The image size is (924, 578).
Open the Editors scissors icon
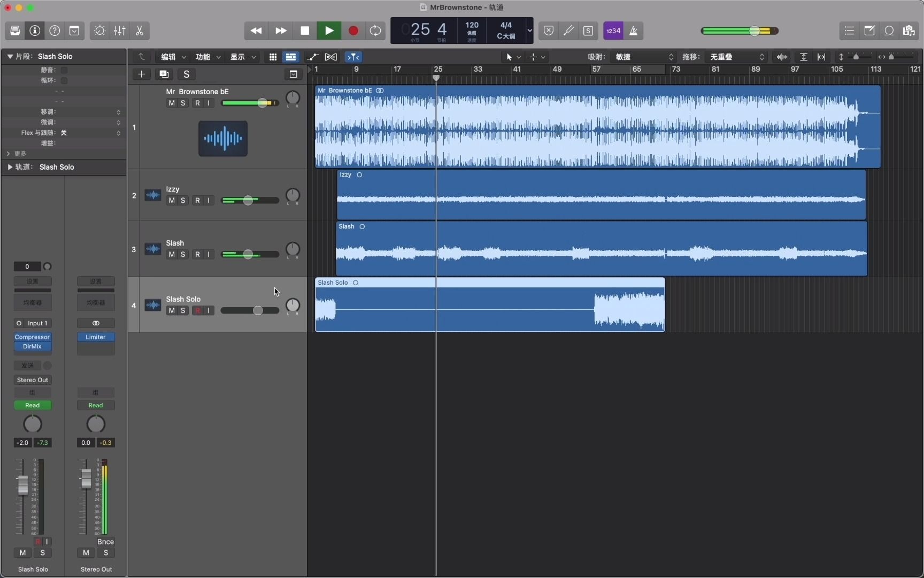tap(140, 31)
